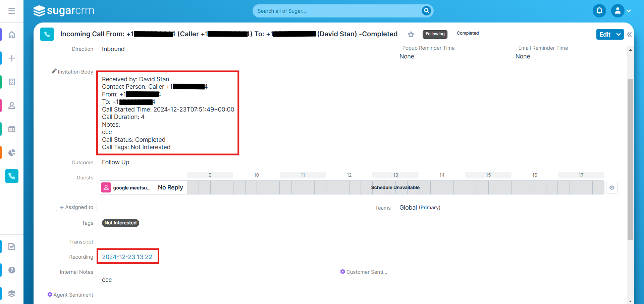Screen dimensions: 644x304
Task: Open the hamburger navigation menu
Action: click(12, 11)
